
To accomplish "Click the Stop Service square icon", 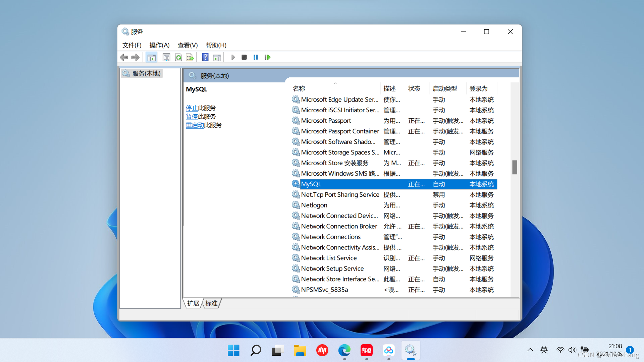I will [x=244, y=57].
